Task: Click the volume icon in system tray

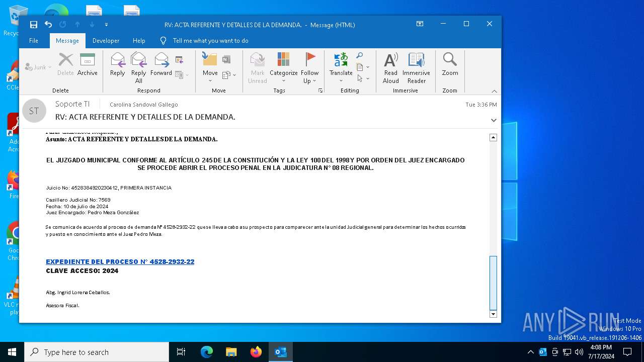Action: 579,352
